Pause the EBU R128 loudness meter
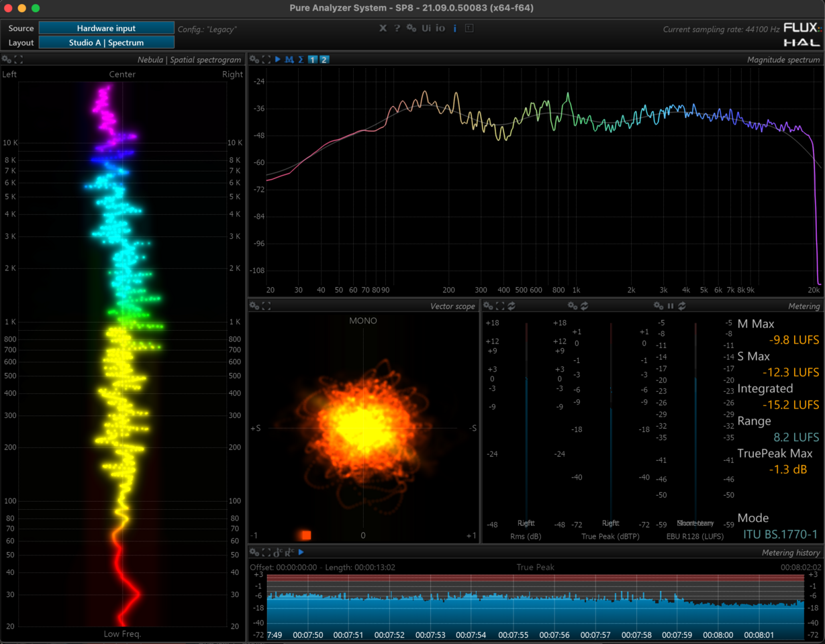This screenshot has height=644, width=825. pyautogui.click(x=671, y=306)
